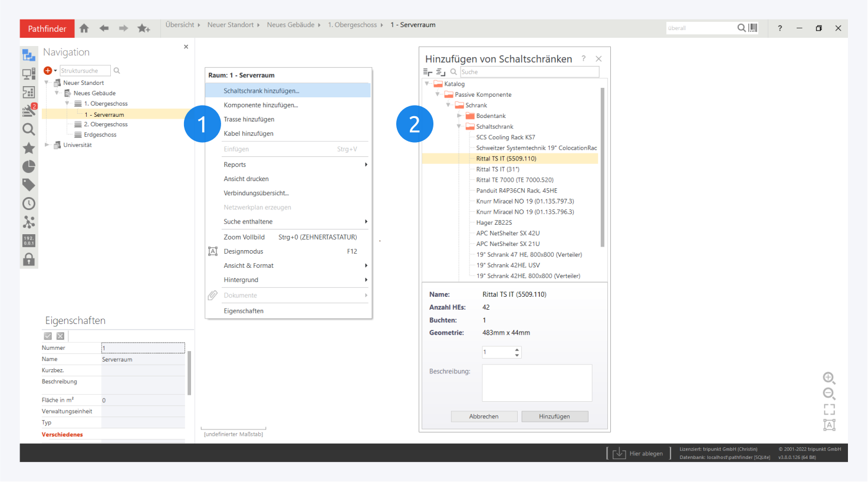Screen dimensions: 868x482
Task: Expand the Universität tree node
Action: [x=47, y=145]
